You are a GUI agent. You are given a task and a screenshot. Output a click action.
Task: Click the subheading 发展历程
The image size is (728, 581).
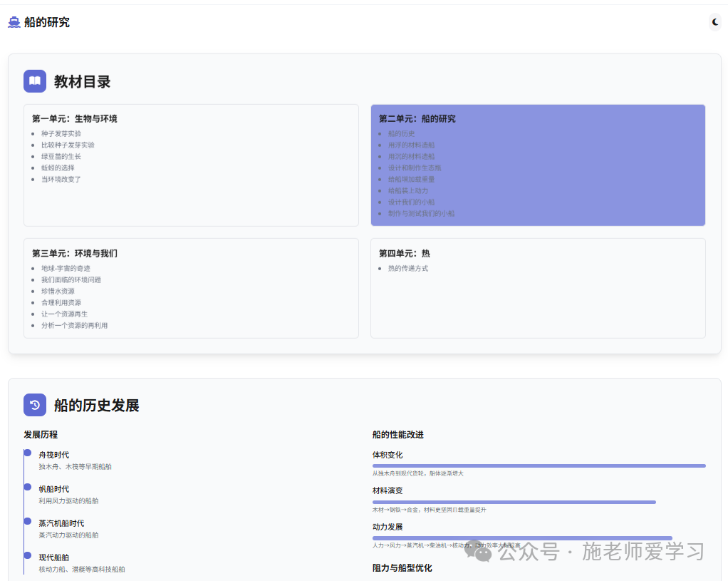tap(41, 435)
